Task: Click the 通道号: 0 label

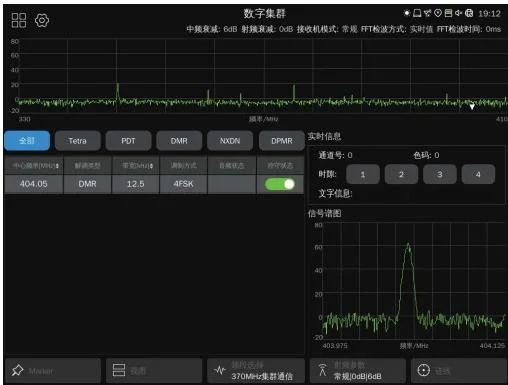Action: 336,155
